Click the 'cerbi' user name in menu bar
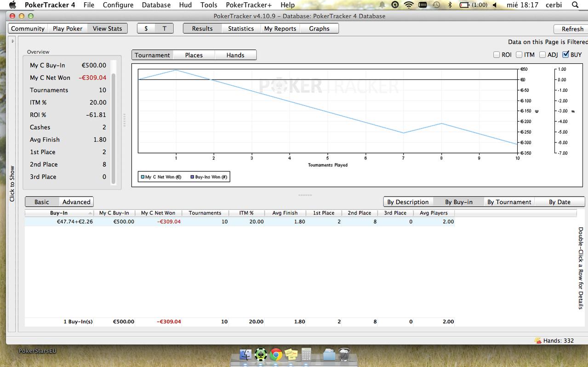588x367 pixels. 554,5
